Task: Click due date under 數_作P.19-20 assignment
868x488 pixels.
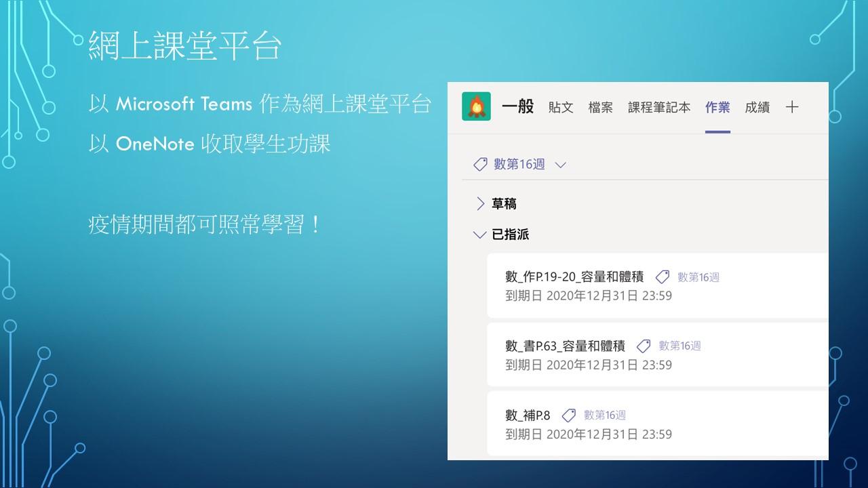Action: coord(589,296)
